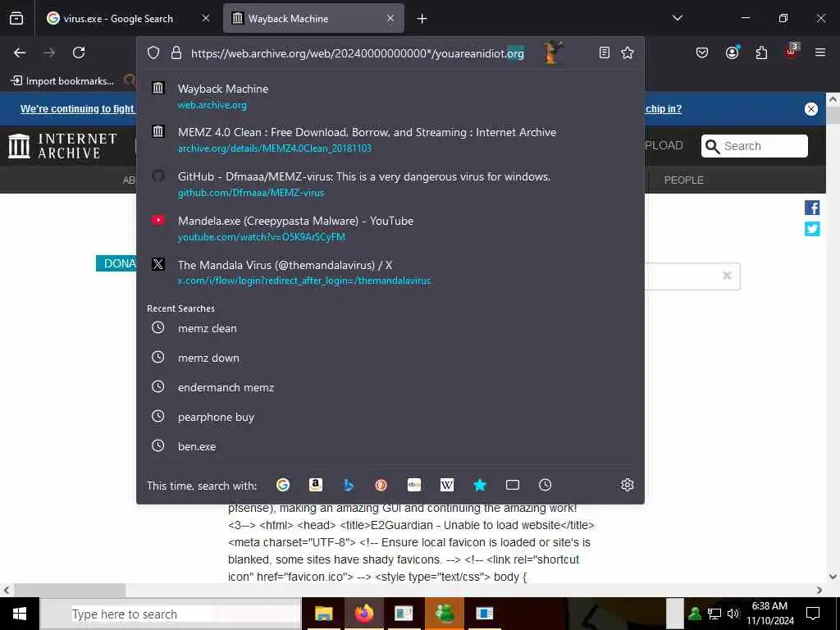Choose the GitHub Dfmaaa/MEMZ-virus suggestion
Image resolution: width=840 pixels, height=630 pixels.
(390, 185)
